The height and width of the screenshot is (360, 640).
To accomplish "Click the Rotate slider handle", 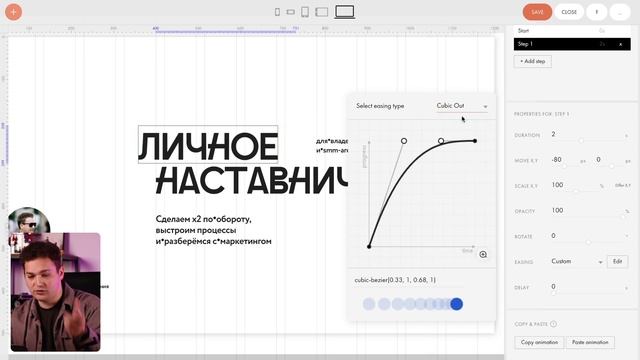I will click(588, 242).
